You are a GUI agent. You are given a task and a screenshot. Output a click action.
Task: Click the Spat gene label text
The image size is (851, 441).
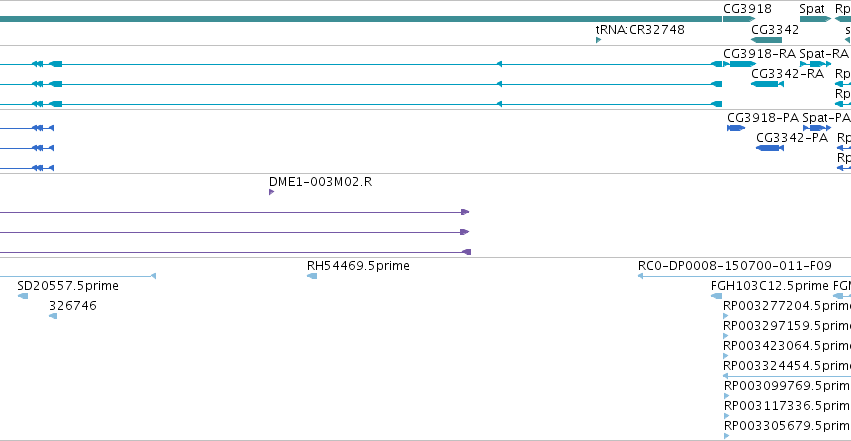coord(812,9)
